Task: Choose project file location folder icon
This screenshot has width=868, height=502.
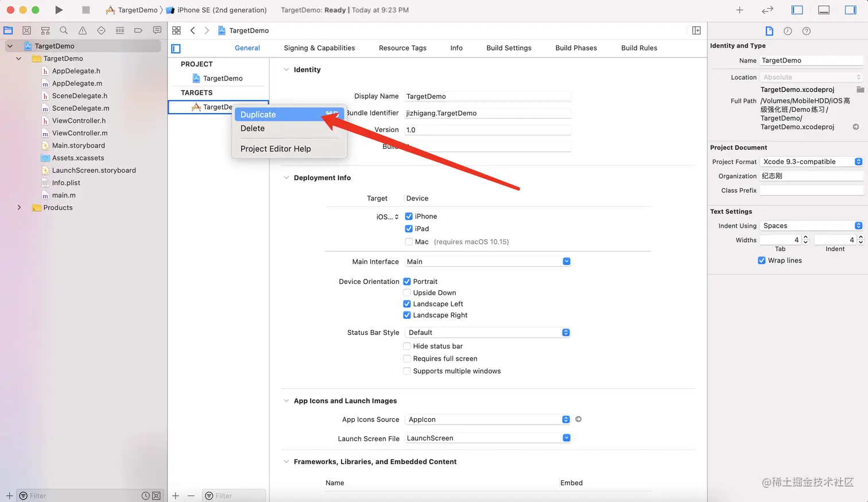Action: [x=860, y=89]
